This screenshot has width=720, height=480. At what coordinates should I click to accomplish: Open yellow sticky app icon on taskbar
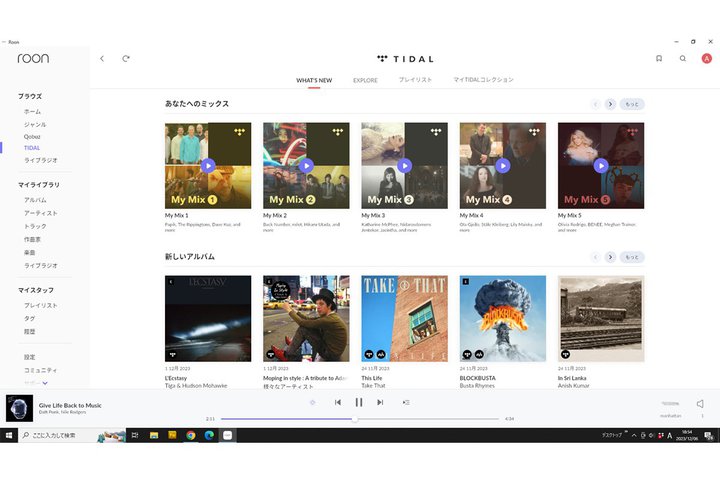click(x=172, y=435)
